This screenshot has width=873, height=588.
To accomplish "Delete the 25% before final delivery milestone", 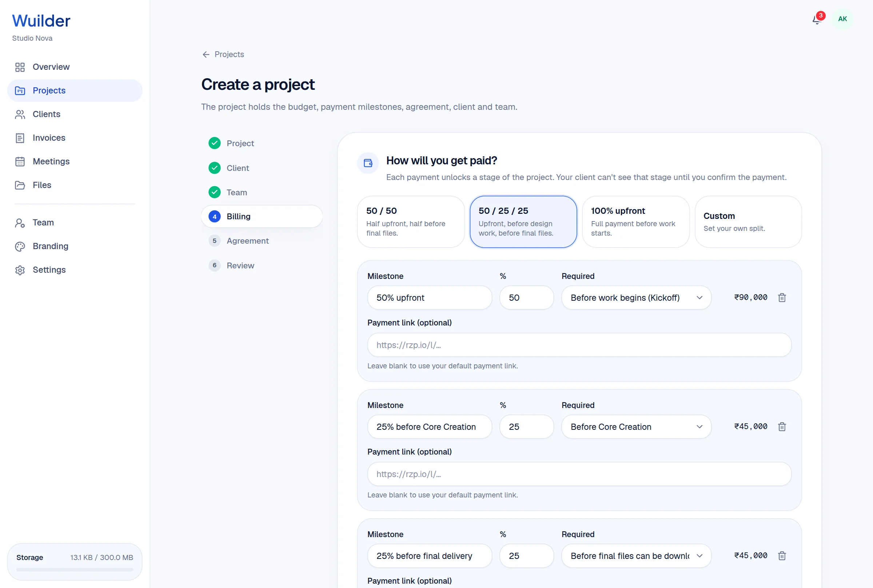I will click(x=782, y=556).
